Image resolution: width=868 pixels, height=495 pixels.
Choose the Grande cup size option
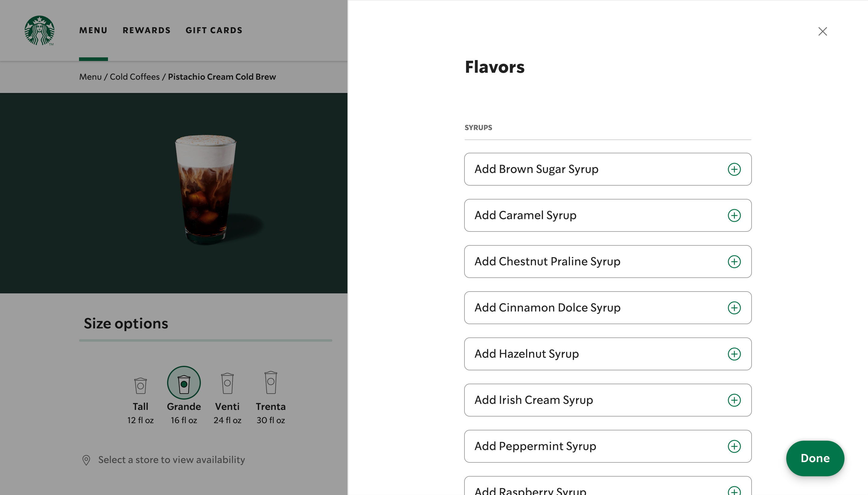[x=184, y=383]
